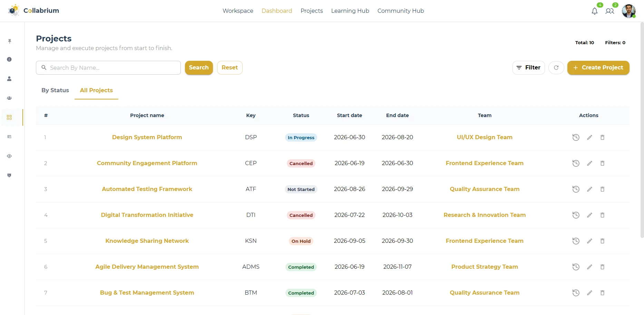Click the Search button
Screen dimensions: 644x315
point(199,68)
